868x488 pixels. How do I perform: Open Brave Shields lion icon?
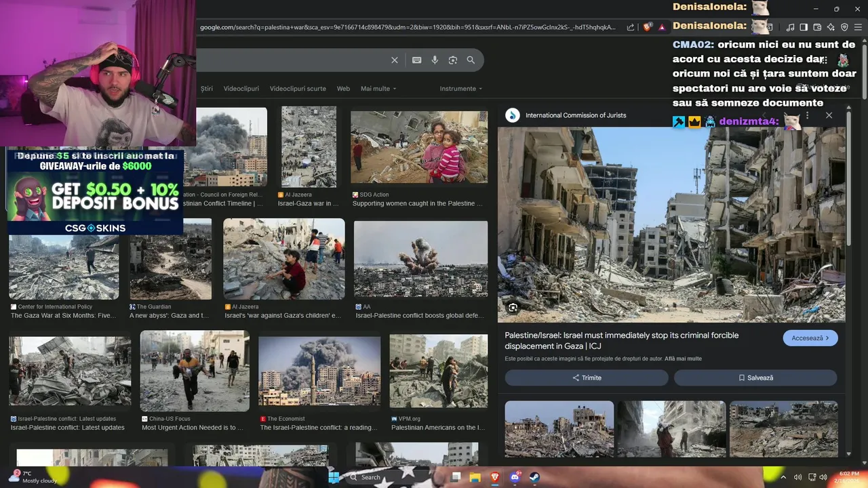648,27
